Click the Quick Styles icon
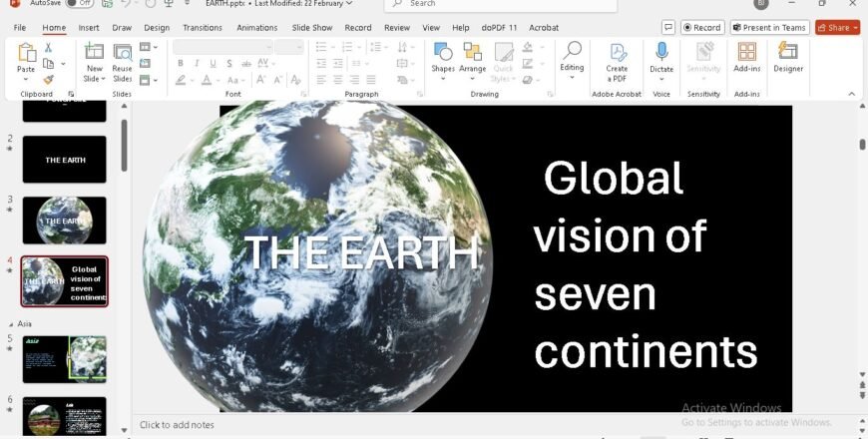The width and height of the screenshot is (868, 439). point(503,53)
